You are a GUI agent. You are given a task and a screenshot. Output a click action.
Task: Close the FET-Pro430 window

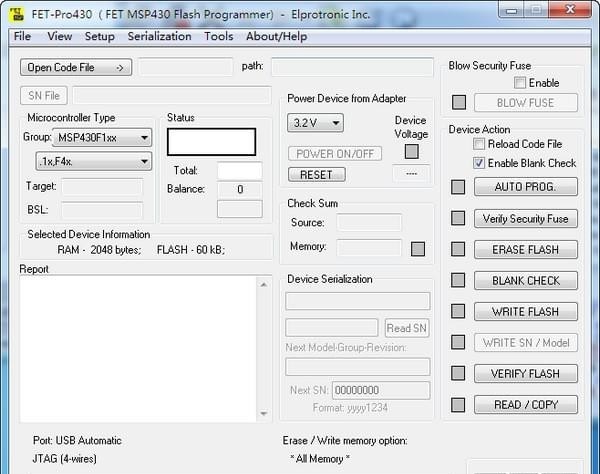(570, 10)
